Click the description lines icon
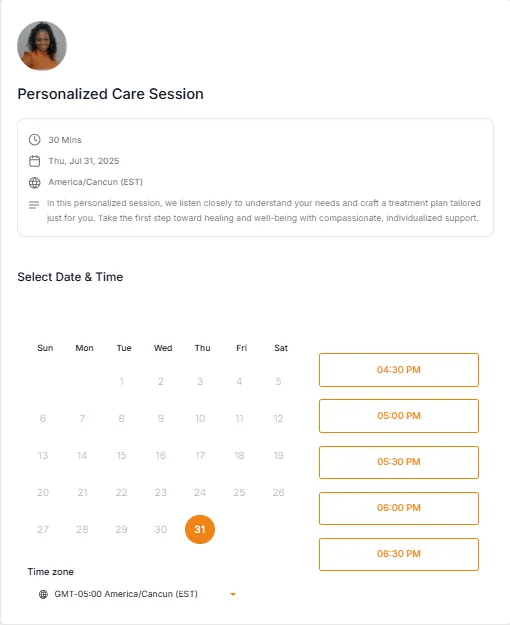 click(x=34, y=205)
